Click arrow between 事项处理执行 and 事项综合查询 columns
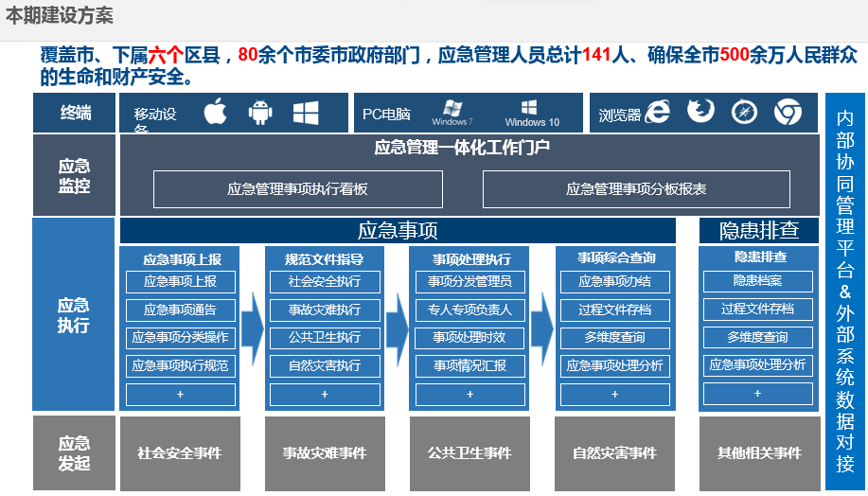The width and height of the screenshot is (868, 496). (x=542, y=328)
